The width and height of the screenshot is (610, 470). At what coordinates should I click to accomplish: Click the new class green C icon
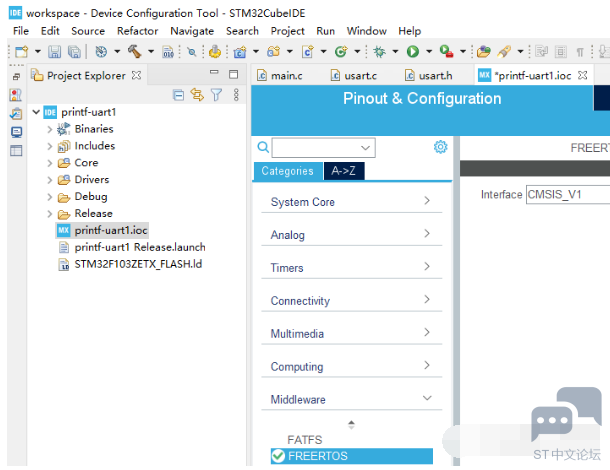coord(341,51)
